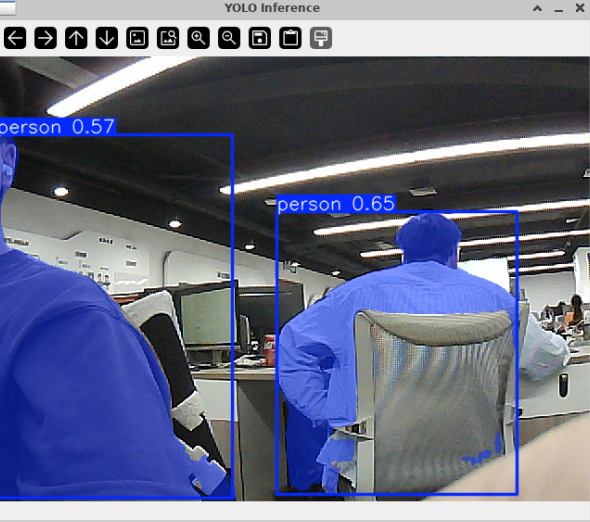Show original image size icon
Screen dimensions: 590x522
pyautogui.click(x=137, y=38)
